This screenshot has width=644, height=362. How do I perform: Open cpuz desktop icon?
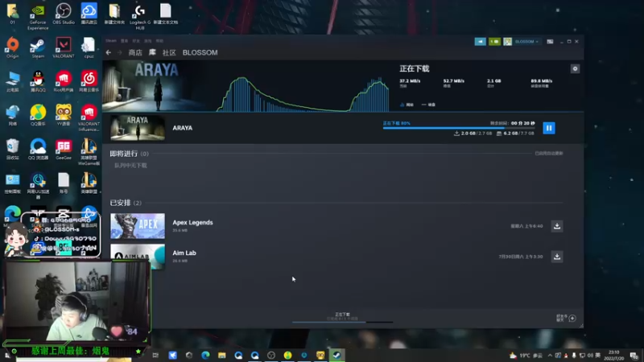89,47
